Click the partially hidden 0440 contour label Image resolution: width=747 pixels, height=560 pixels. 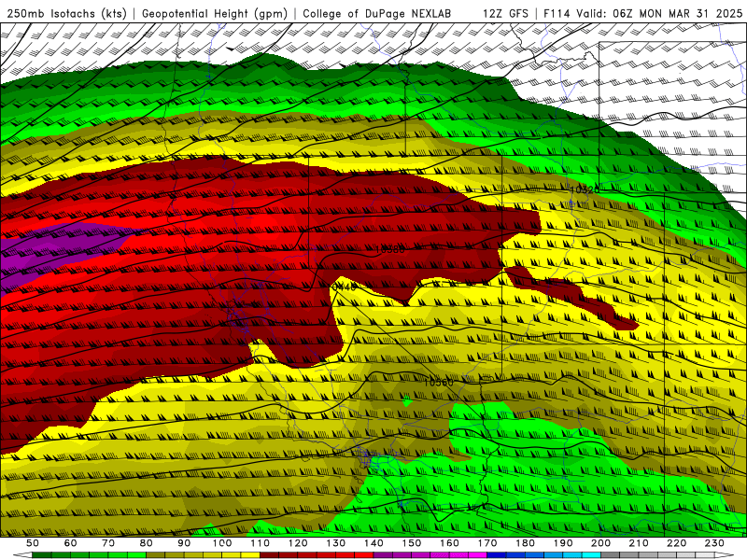(x=344, y=287)
